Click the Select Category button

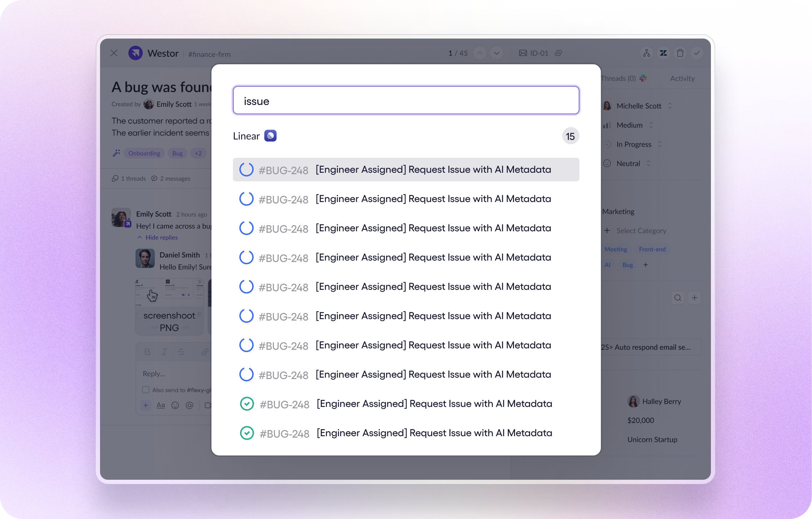click(x=635, y=231)
